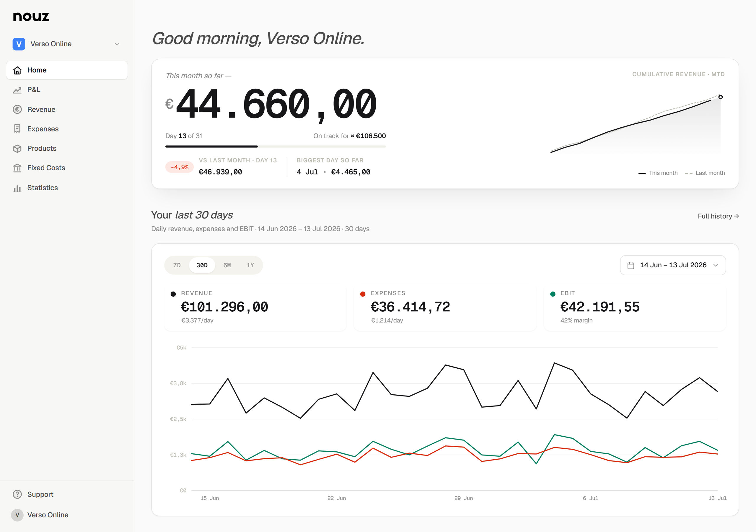Switch the chart range to 1Y
The image size is (756, 532).
[250, 265]
